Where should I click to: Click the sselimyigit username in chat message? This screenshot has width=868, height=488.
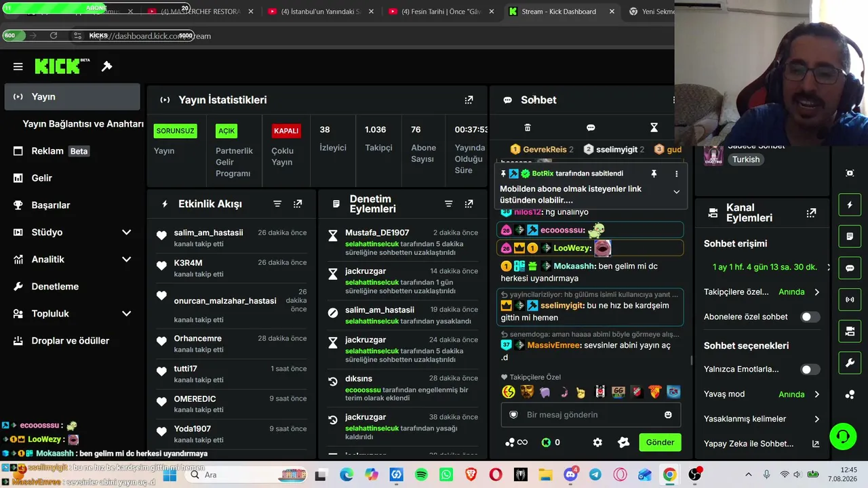pos(562,306)
